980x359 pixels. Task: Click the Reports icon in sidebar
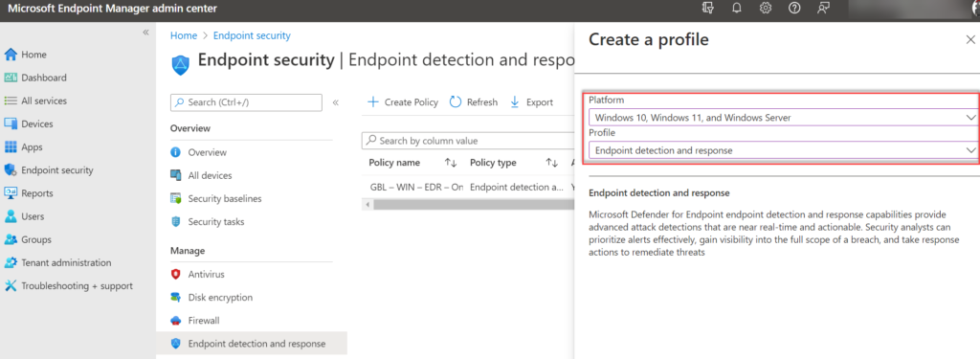point(11,193)
